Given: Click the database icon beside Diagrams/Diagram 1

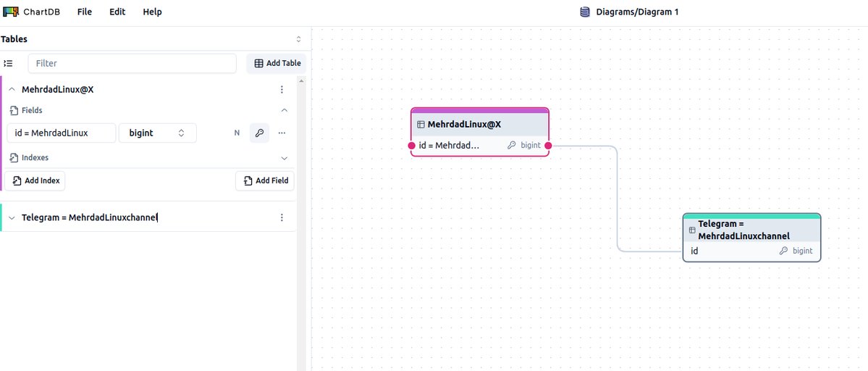Looking at the screenshot, I should point(584,12).
